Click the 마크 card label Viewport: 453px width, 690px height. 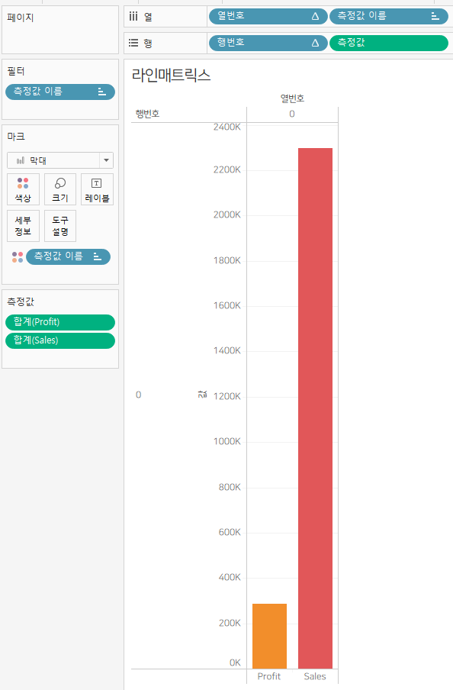(16, 137)
